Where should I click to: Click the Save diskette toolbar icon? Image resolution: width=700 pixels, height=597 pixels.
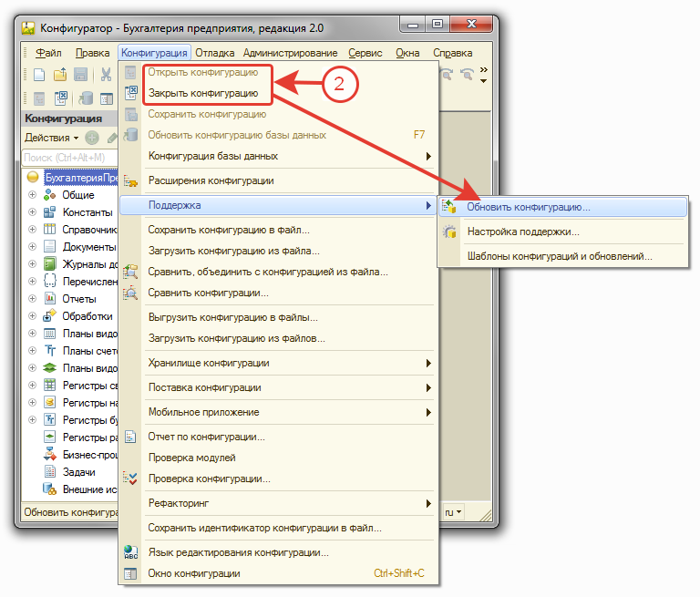[x=80, y=75]
